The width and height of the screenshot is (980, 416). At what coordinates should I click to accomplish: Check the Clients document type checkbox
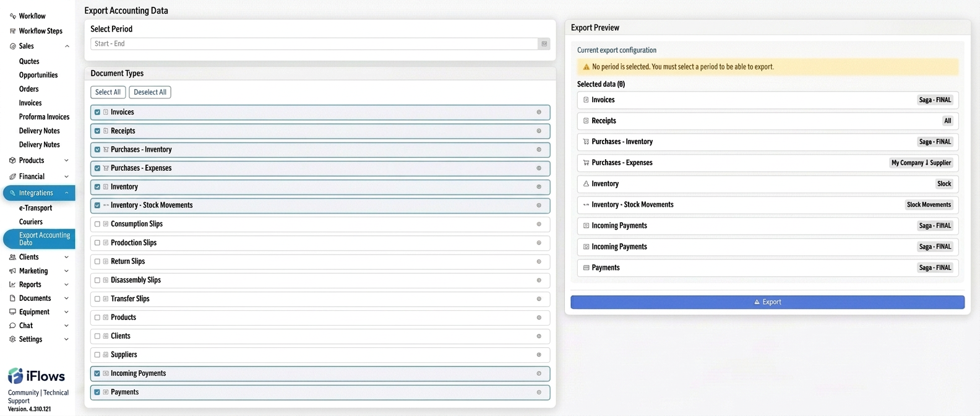coord(97,336)
